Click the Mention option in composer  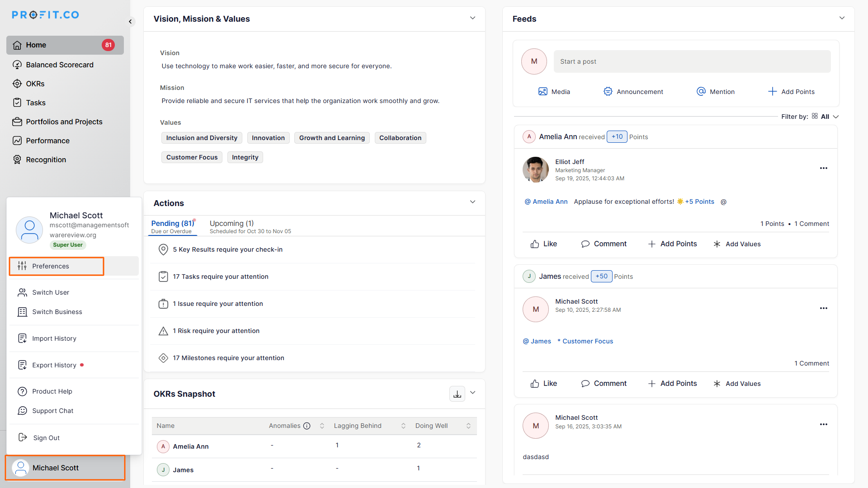coord(716,92)
